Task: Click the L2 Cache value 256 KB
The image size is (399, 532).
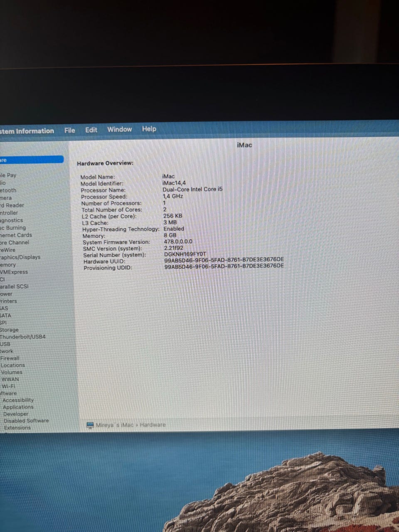Action: (x=173, y=216)
